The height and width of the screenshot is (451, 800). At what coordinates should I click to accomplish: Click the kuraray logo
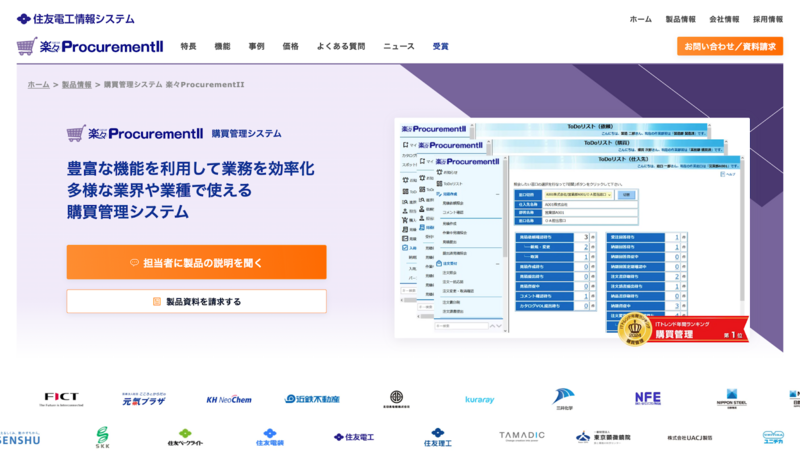480,399
